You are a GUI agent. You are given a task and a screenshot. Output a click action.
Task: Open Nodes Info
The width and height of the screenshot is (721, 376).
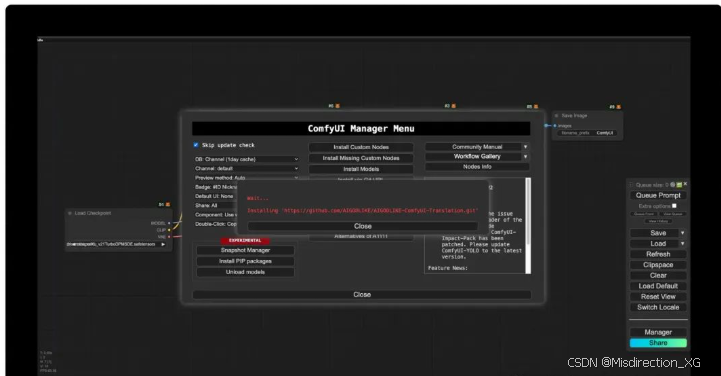477,167
